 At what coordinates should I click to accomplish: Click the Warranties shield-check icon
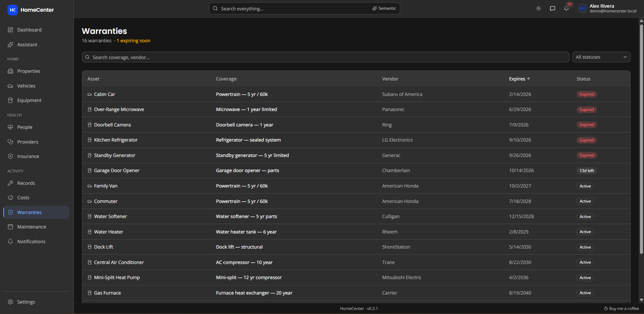tap(10, 212)
